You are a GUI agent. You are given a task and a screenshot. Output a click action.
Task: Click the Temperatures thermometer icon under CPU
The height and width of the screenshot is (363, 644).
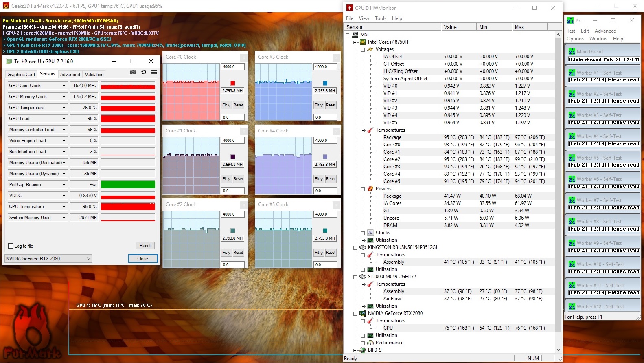click(x=370, y=130)
